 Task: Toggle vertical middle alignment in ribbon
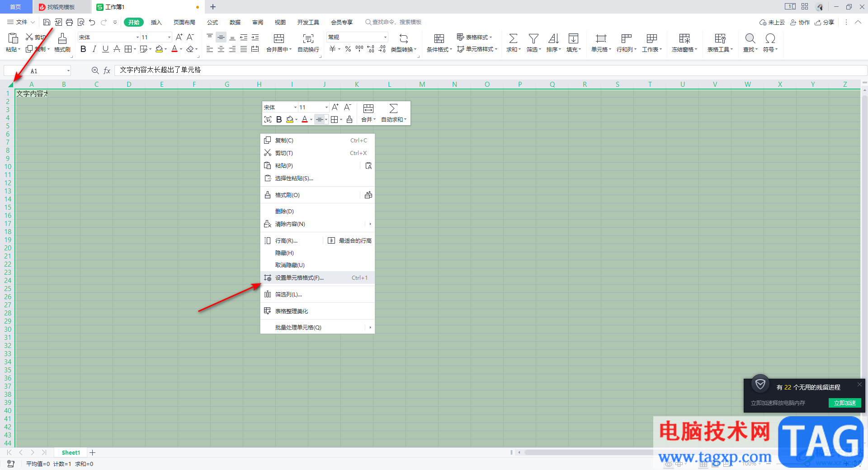click(x=221, y=38)
